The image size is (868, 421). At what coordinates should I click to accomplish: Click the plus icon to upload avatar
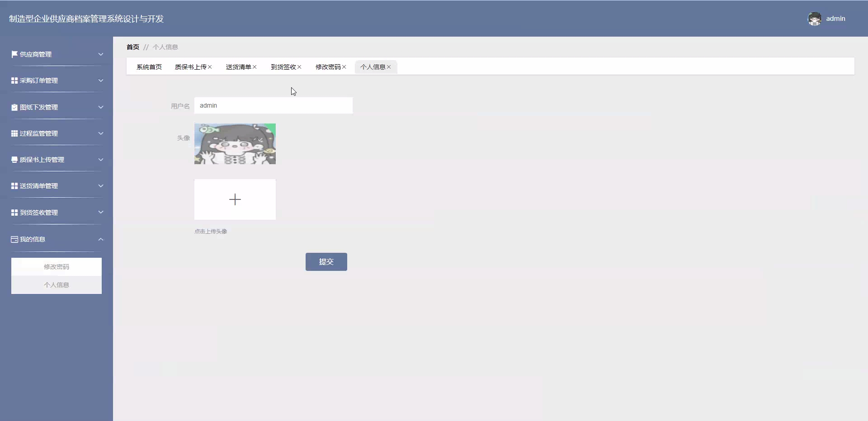coord(235,199)
